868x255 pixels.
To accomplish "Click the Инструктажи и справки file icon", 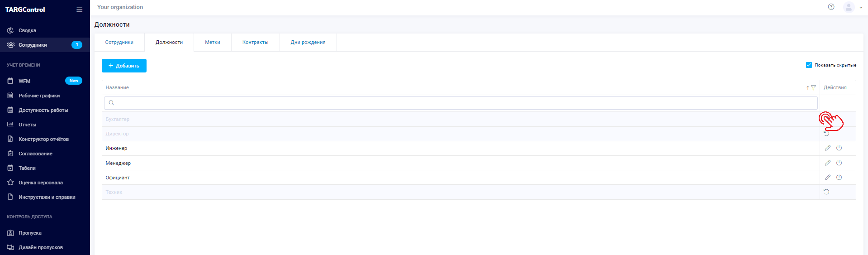I will point(10,197).
